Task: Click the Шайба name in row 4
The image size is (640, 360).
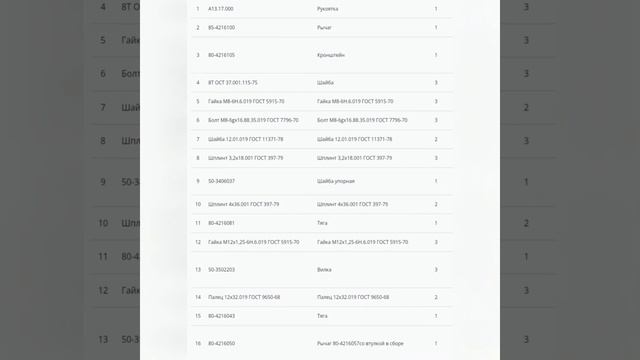Action: (x=325, y=82)
